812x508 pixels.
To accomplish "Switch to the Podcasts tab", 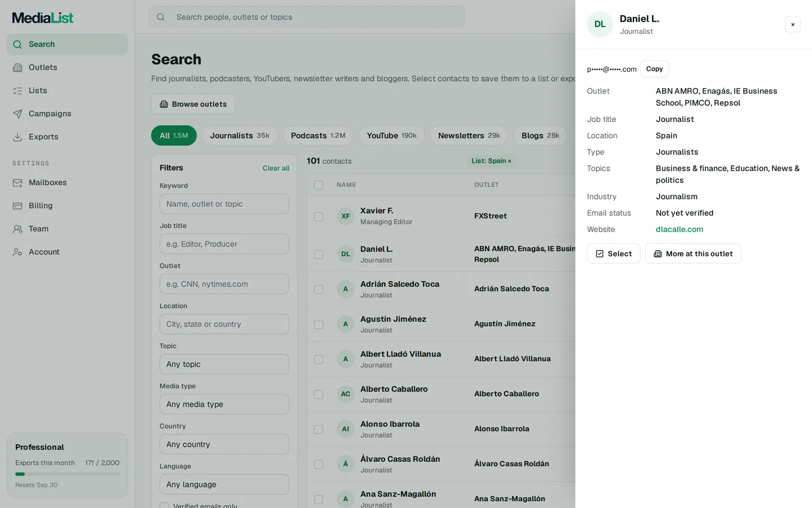I will coord(318,135).
